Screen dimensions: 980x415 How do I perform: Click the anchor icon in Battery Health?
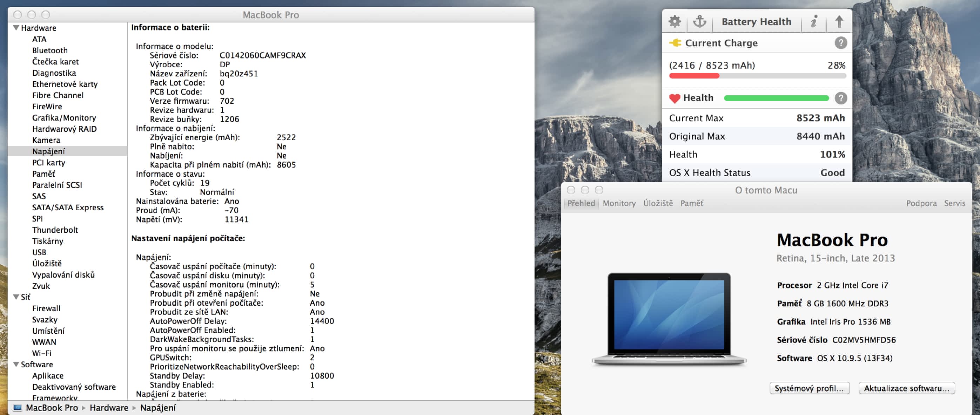click(699, 22)
